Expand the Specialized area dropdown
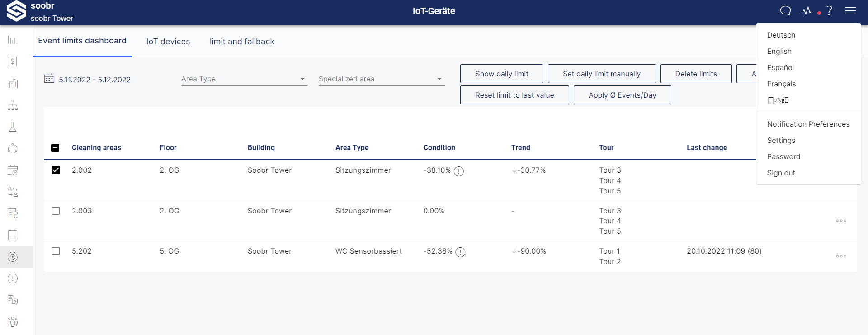 pos(382,79)
